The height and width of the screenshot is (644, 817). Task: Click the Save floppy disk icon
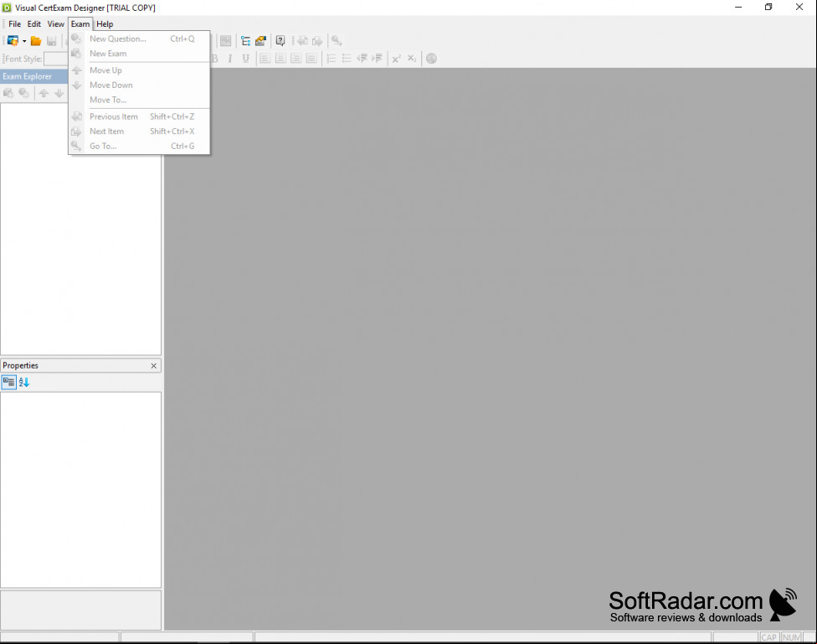(x=52, y=41)
